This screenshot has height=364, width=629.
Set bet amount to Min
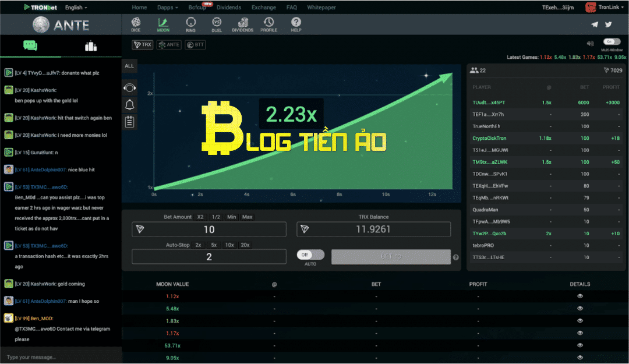231,217
